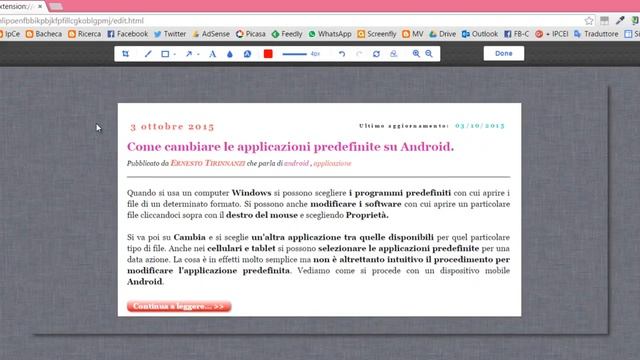
Task: Click the round blue icon after the droplet
Action: [247, 54]
